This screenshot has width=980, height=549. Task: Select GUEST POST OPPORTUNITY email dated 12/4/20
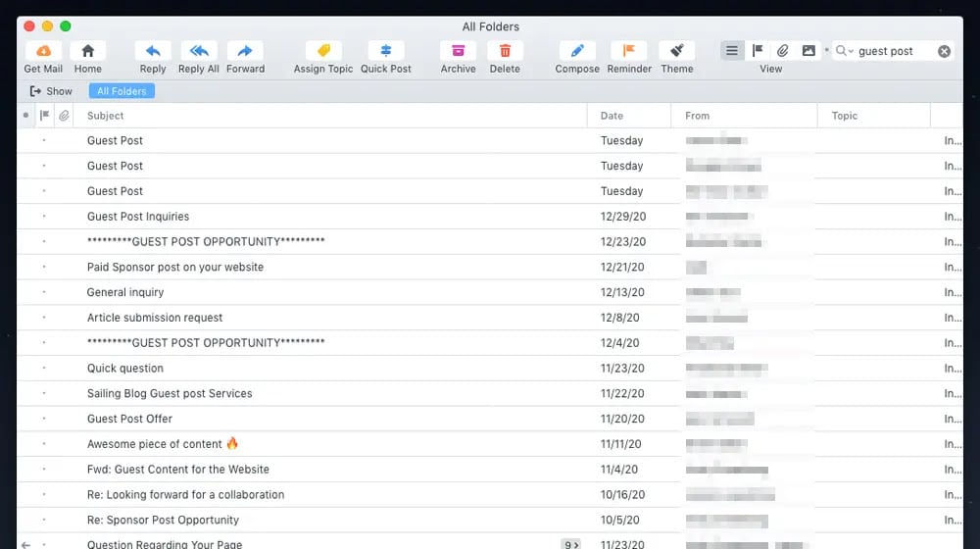pos(490,343)
